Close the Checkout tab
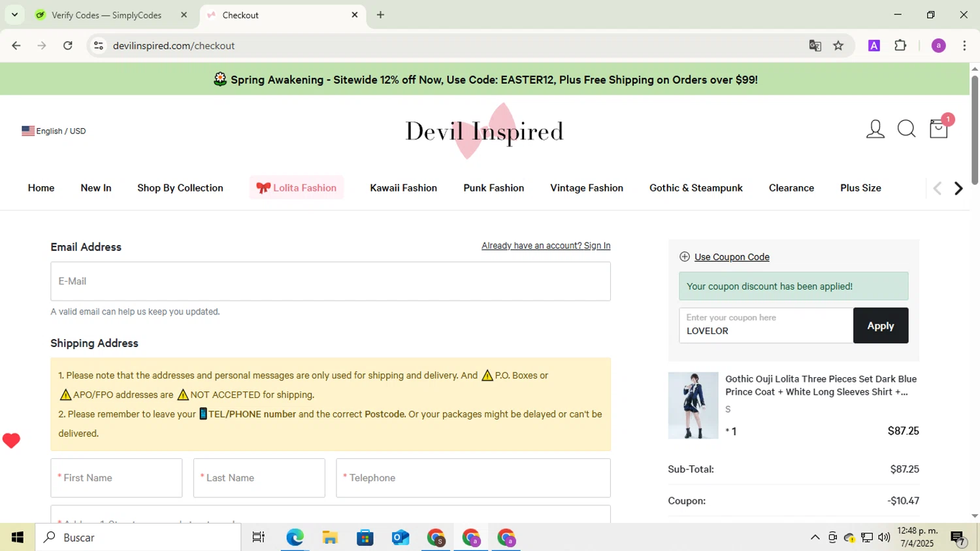Viewport: 980px width, 551px height. pos(355,14)
